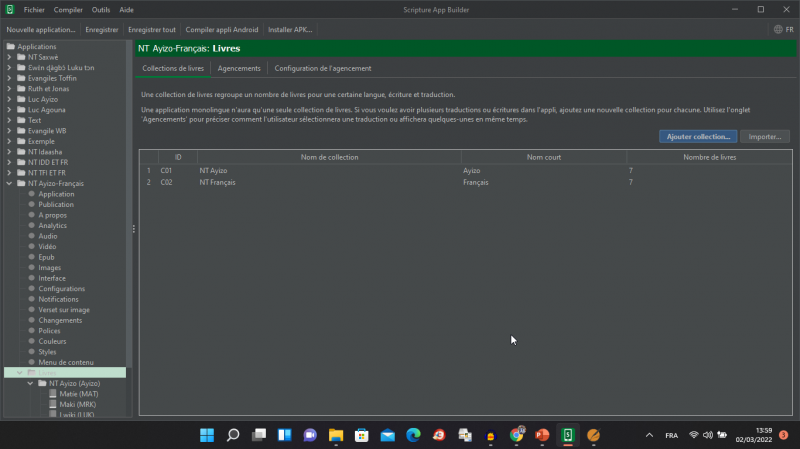Screen dimensions: 800x449
Task: Launch PowerPoint from the taskbar
Action: click(542, 435)
